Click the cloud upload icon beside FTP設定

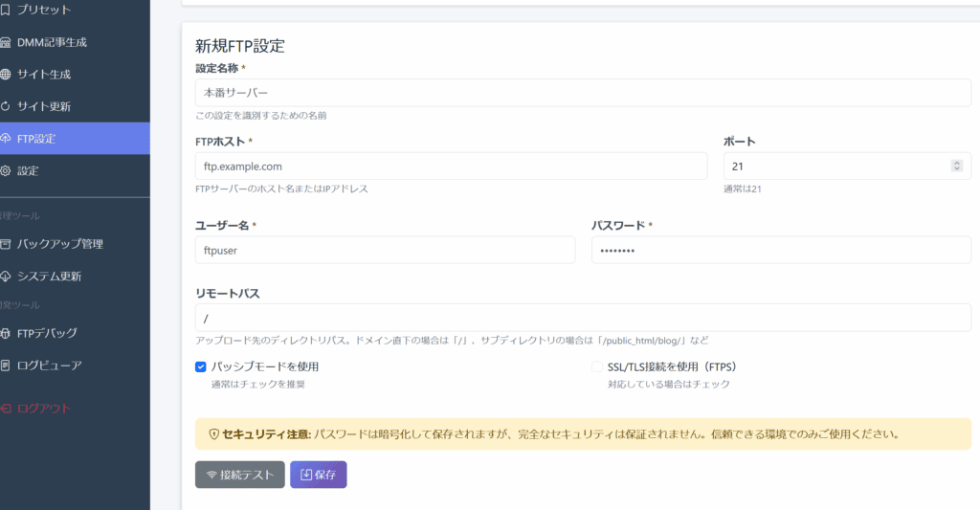tap(6, 138)
